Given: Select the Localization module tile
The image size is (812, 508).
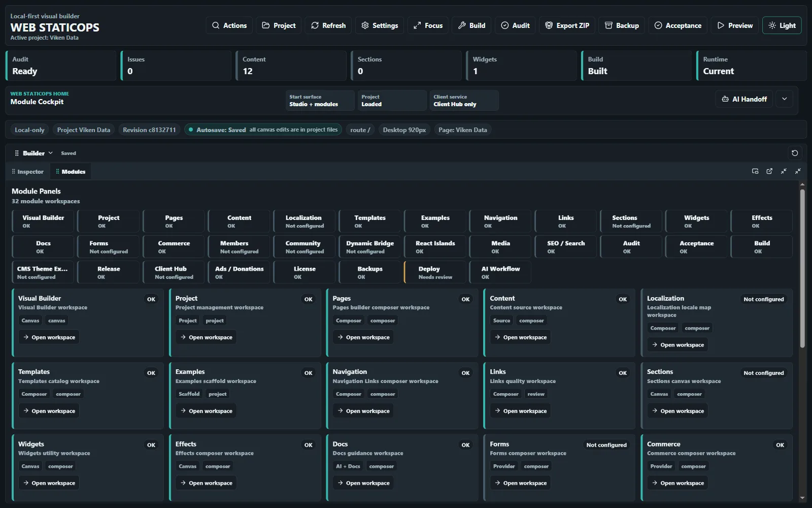Looking at the screenshot, I should [304, 221].
